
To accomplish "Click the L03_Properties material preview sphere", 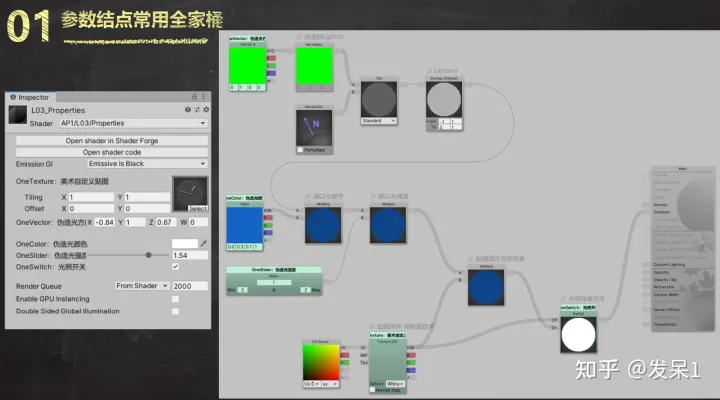I will coord(18,115).
